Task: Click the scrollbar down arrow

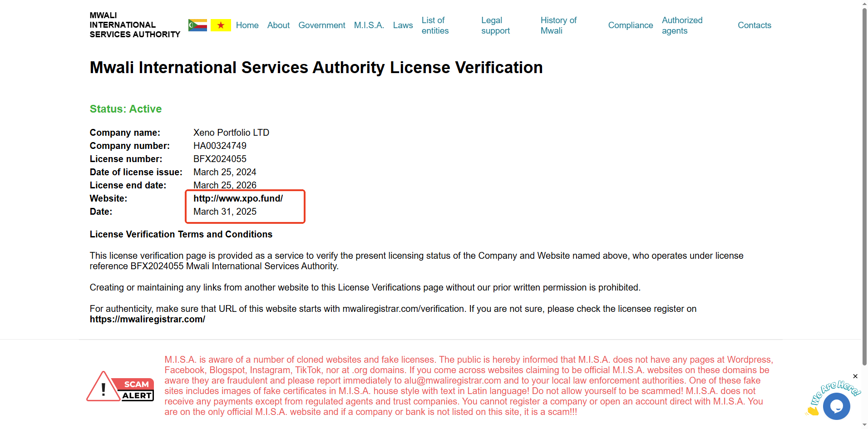Action: point(864,425)
